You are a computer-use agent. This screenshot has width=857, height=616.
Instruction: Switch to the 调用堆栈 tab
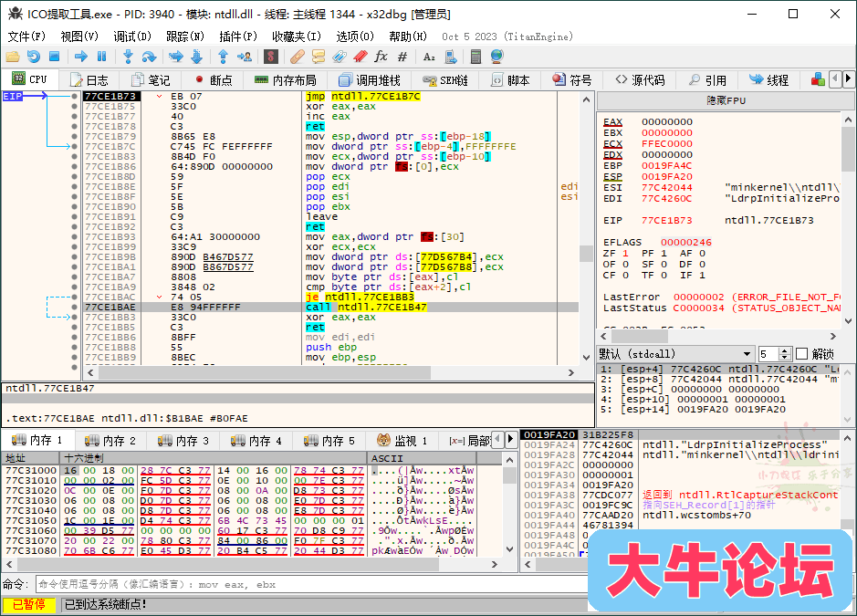[x=370, y=80]
